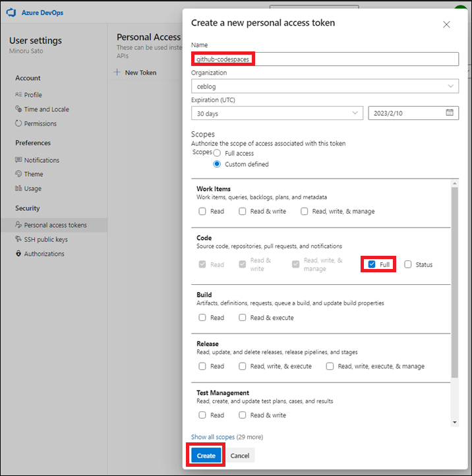Select the Custom defined radio button
The width and height of the screenshot is (472, 476).
pos(217,164)
